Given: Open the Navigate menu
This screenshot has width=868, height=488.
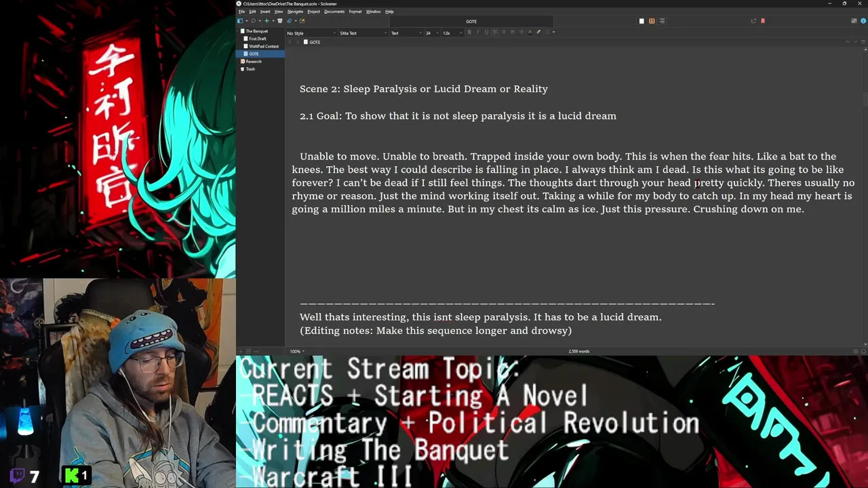Looking at the screenshot, I should coord(295,12).
